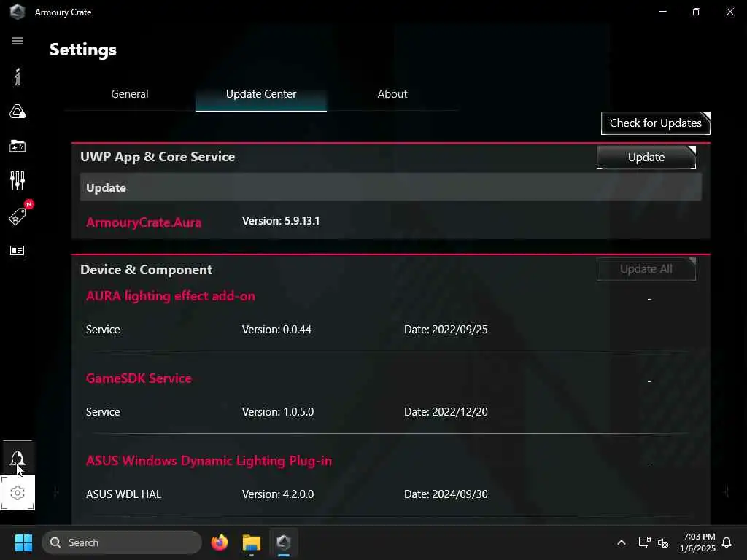Show hidden system tray icons chevron

pyautogui.click(x=622, y=542)
